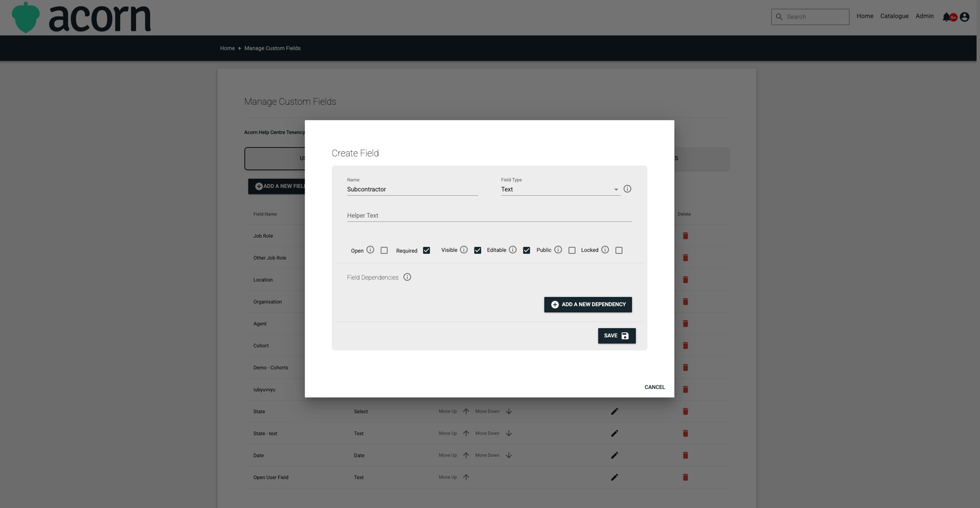
Task: Open Admin in top navigation
Action: tap(924, 16)
